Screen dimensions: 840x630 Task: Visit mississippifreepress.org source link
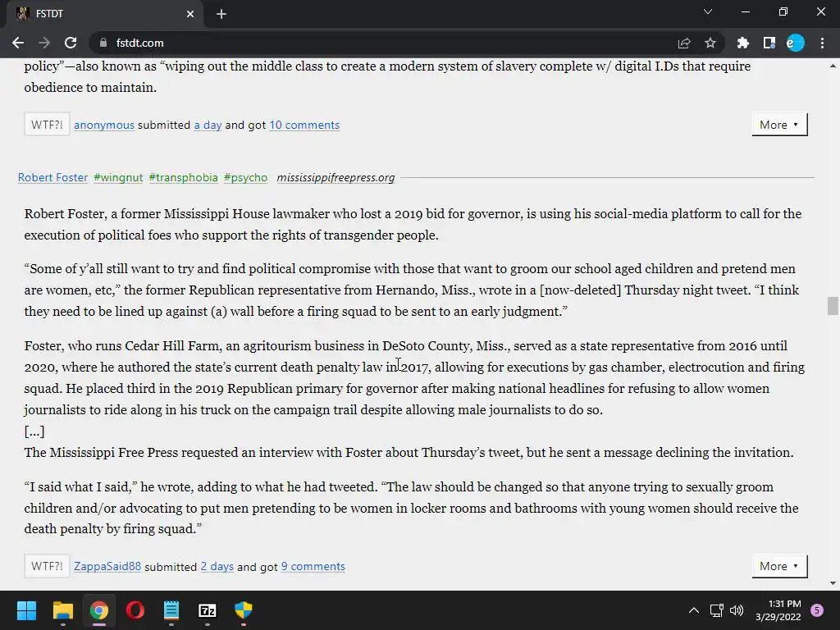click(x=336, y=177)
